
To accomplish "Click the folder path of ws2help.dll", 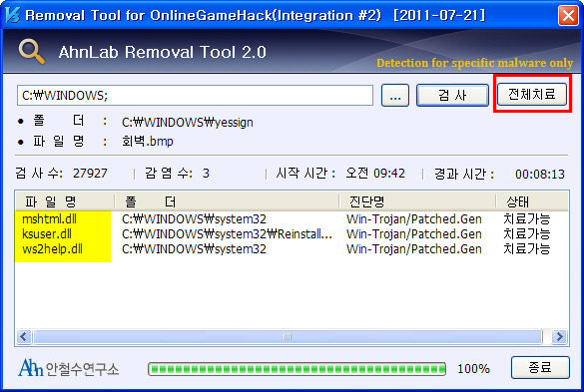I will (x=194, y=248).
